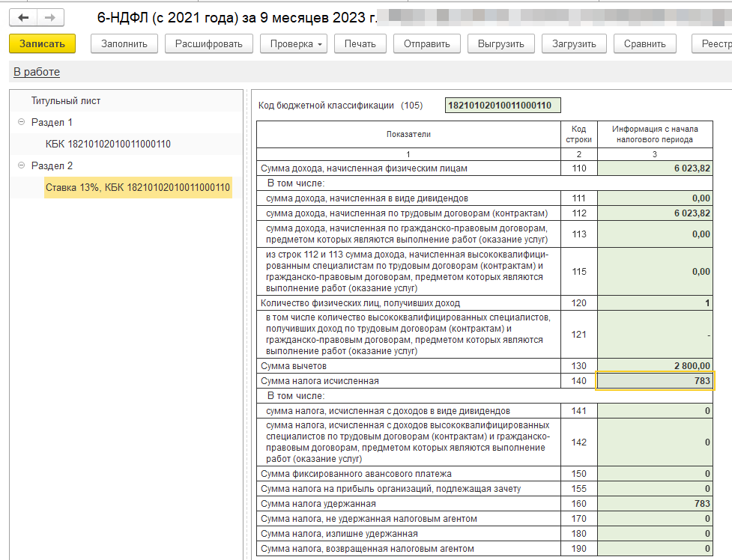The height and width of the screenshot is (560, 732).
Task: Click 'Информация с начала налогового периода' header
Action: (655, 135)
